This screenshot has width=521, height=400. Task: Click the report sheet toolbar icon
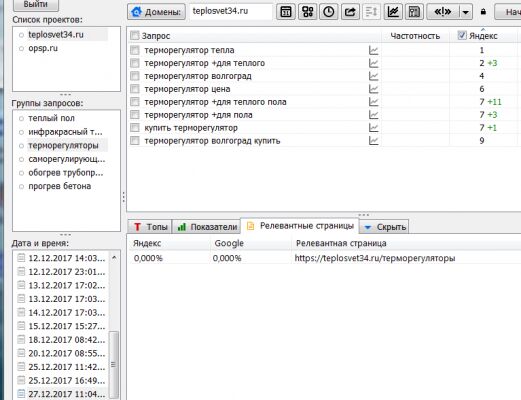click(414, 12)
